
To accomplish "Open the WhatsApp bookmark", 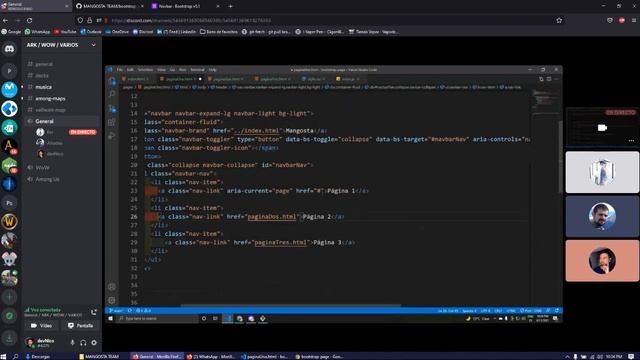I will click(x=37, y=31).
